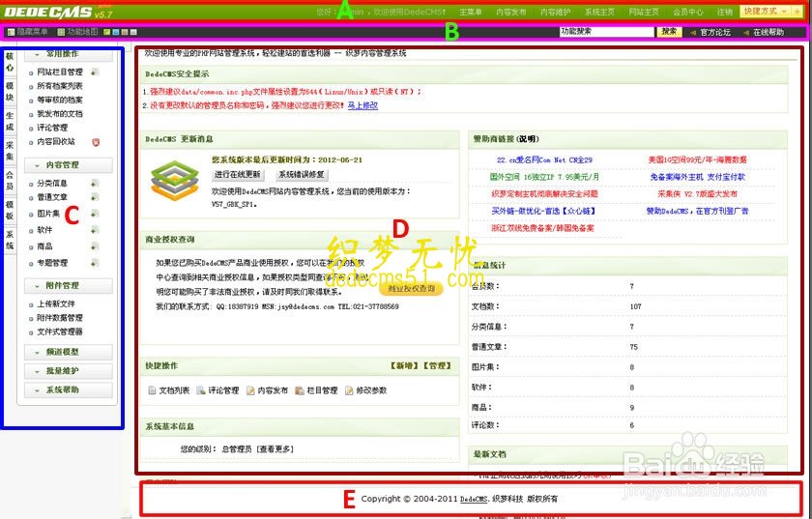Click the 功能搜索 input field
812x519 pixels.
point(607,32)
